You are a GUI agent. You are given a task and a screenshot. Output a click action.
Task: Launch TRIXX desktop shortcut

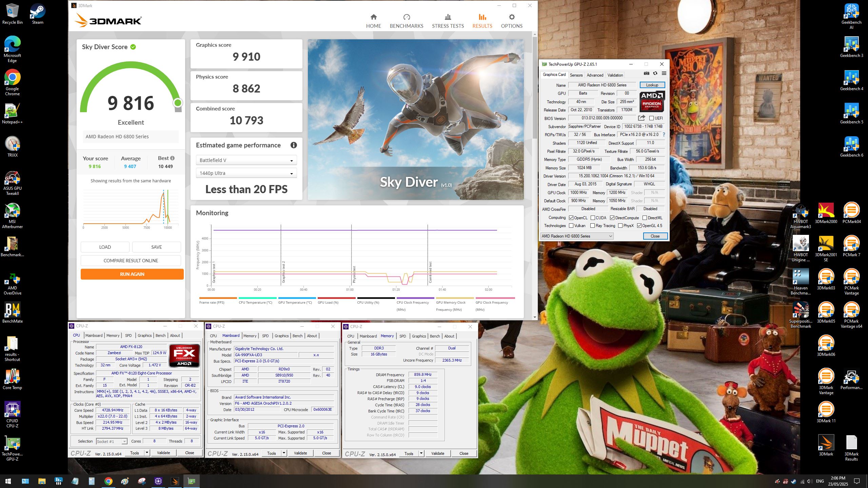tap(12, 147)
